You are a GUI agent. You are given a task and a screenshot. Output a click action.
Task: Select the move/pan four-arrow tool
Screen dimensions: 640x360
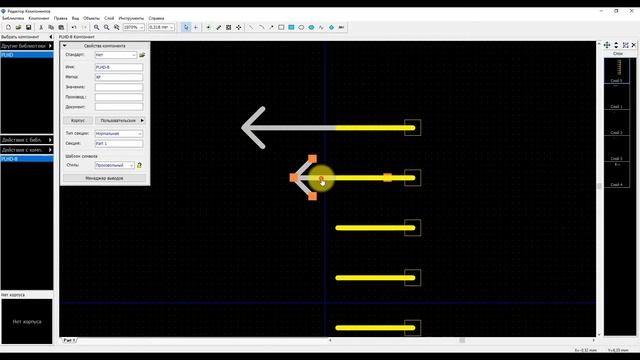point(239,27)
